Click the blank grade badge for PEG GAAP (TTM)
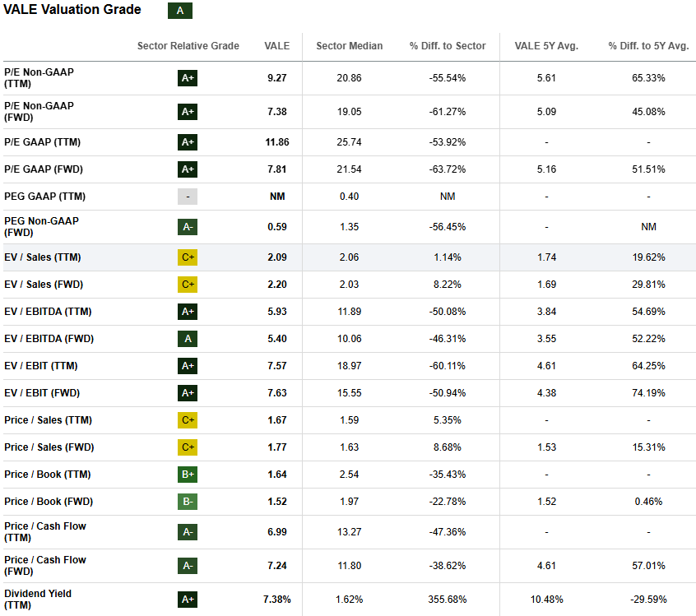 pyautogui.click(x=188, y=197)
